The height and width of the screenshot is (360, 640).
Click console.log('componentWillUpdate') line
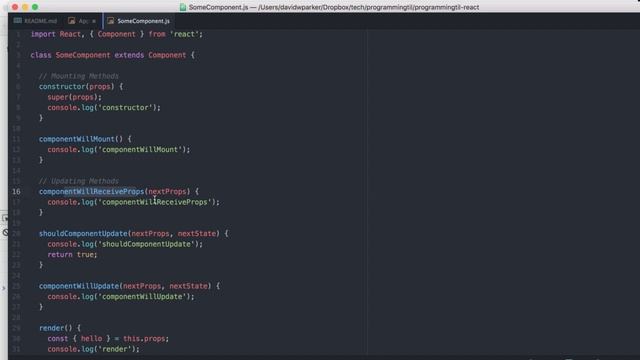pos(121,297)
